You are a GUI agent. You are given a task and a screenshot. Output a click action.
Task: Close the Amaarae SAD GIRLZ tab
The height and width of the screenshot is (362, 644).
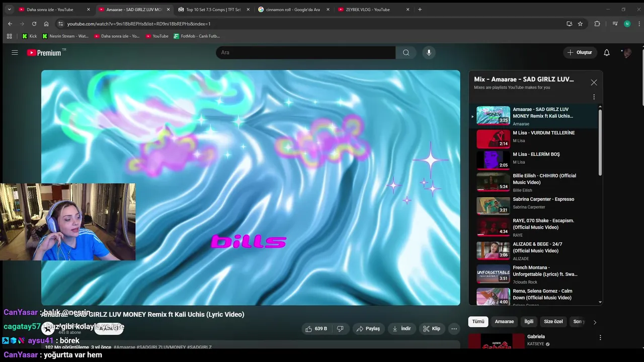168,10
